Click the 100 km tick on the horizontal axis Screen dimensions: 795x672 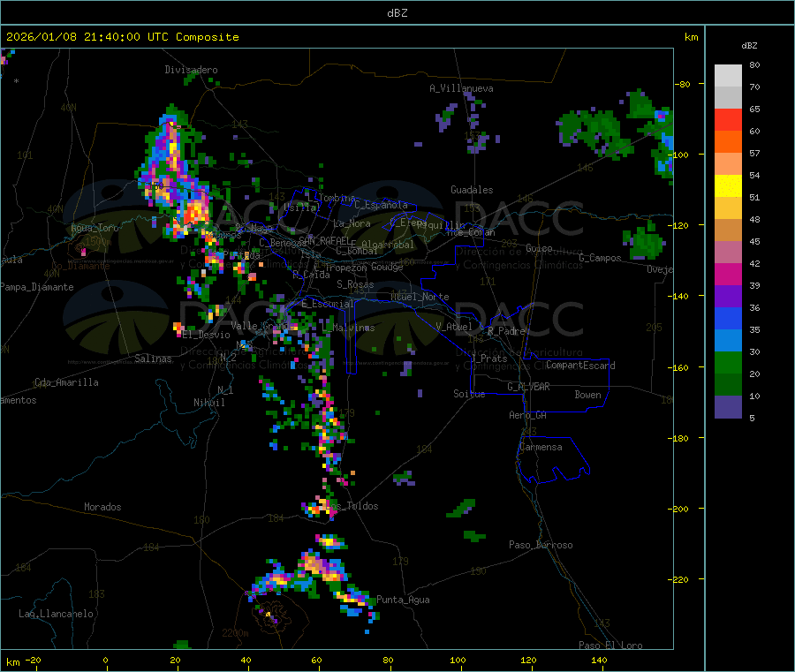[x=458, y=660]
